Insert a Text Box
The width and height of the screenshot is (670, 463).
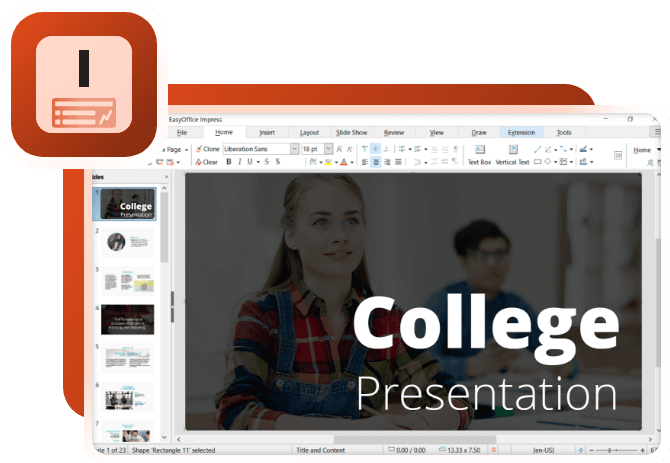(479, 156)
